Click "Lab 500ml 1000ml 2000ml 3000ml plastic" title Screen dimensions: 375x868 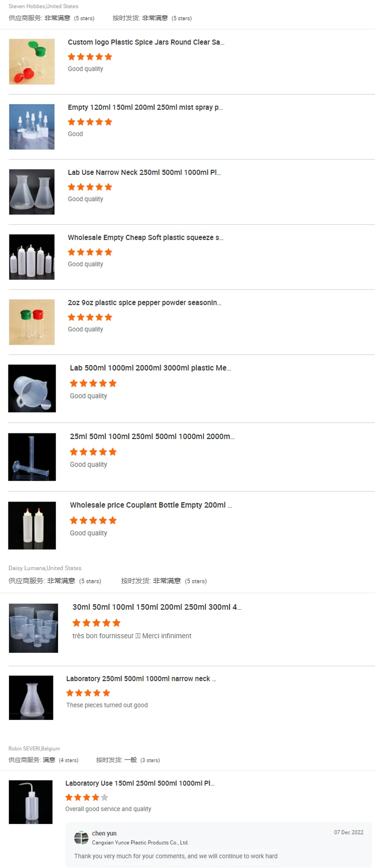(150, 368)
